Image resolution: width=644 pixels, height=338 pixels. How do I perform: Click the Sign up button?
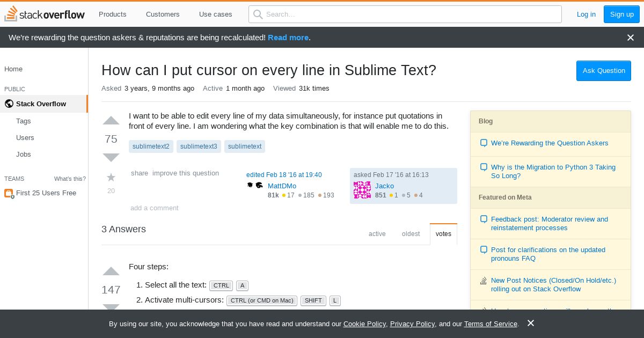click(621, 14)
